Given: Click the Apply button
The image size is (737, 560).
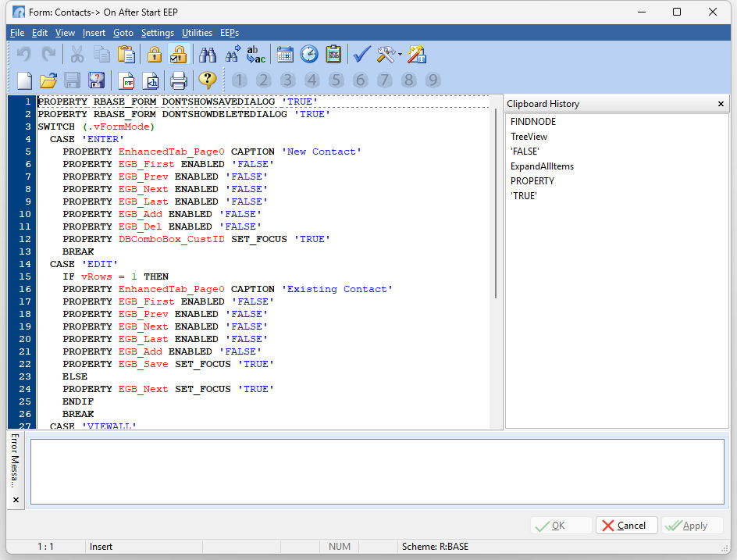Looking at the screenshot, I should [692, 525].
